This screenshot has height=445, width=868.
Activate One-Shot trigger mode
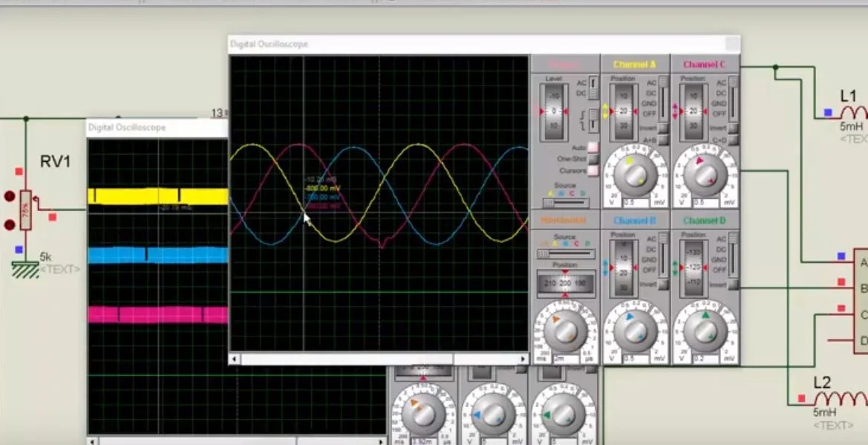click(x=593, y=159)
